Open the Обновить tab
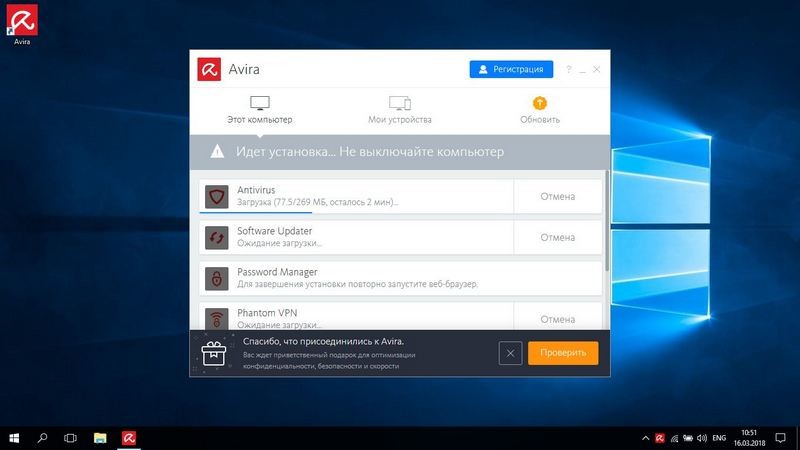The width and height of the screenshot is (800, 450). [540, 110]
